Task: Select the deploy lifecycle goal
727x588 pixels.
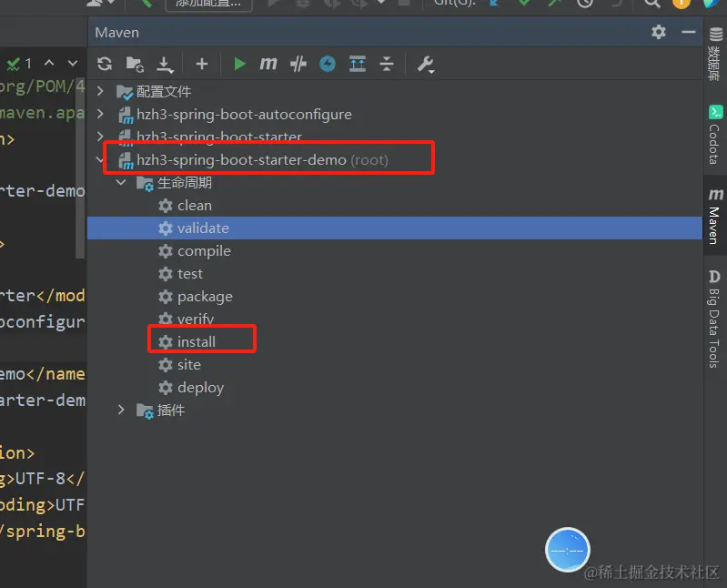Action: click(191, 387)
